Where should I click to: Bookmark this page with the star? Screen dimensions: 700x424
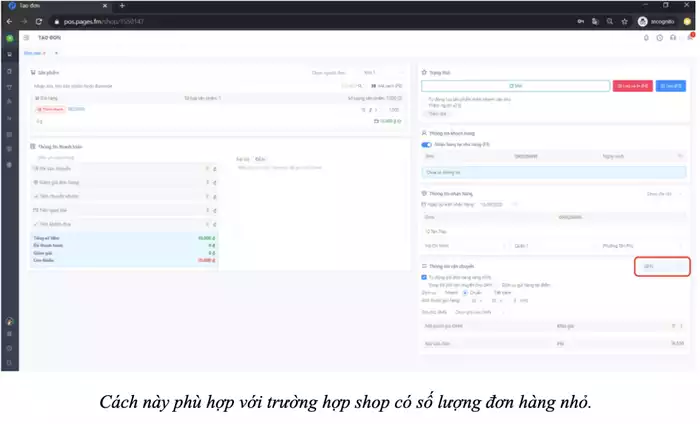625,21
